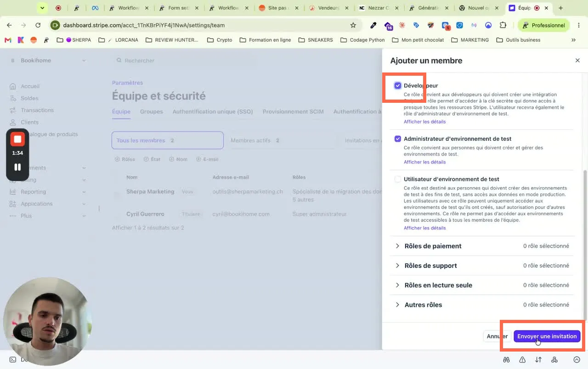Reload the Stripe page
This screenshot has width=588, height=369.
[38, 25]
